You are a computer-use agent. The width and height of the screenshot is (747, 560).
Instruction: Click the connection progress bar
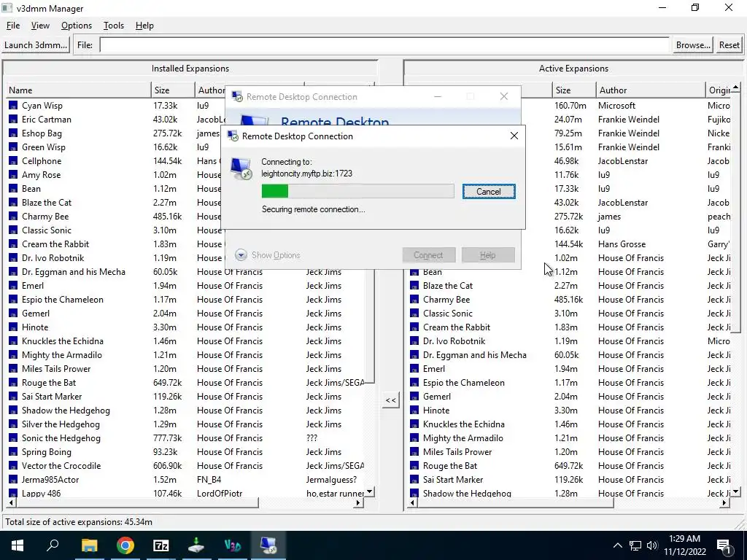click(x=357, y=192)
